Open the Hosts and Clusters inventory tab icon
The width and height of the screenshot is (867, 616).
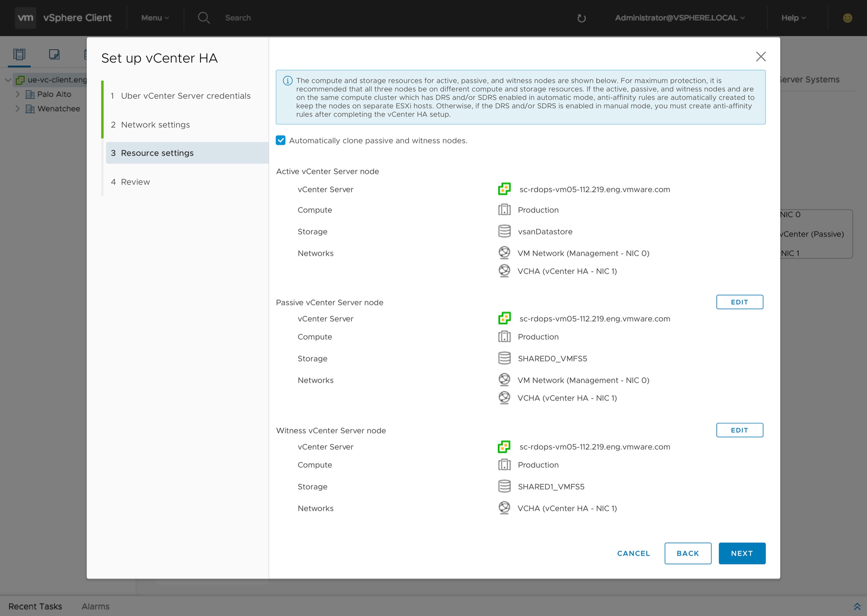19,54
